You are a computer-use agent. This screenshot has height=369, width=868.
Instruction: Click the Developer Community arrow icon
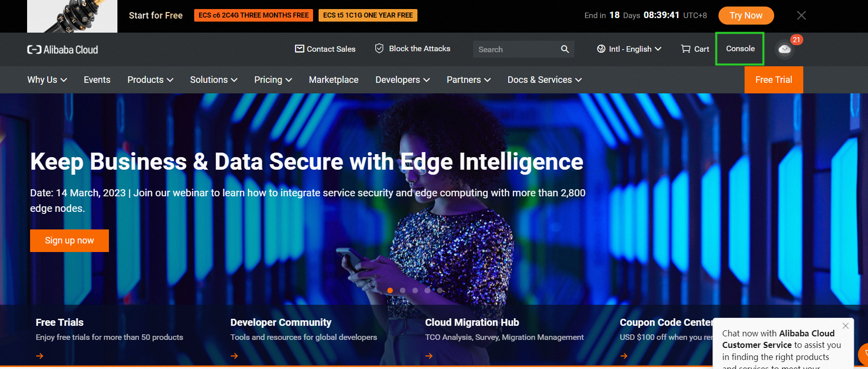[x=234, y=356]
